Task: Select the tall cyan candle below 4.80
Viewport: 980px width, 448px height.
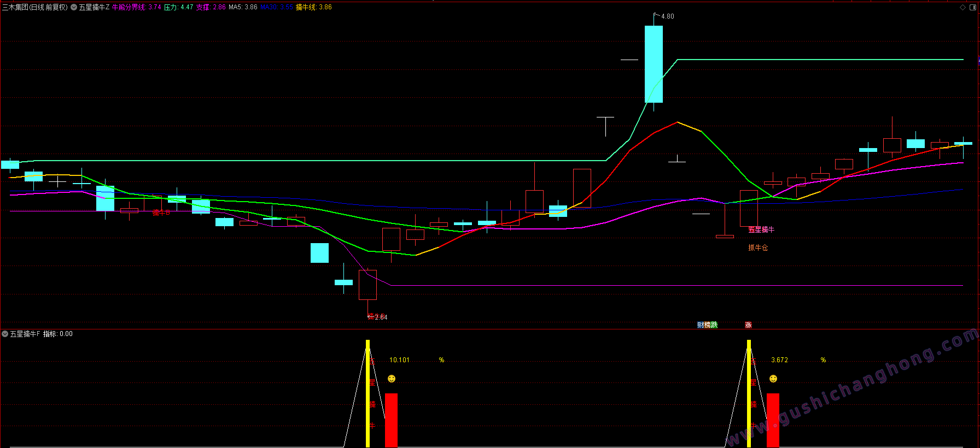Action: (x=654, y=64)
